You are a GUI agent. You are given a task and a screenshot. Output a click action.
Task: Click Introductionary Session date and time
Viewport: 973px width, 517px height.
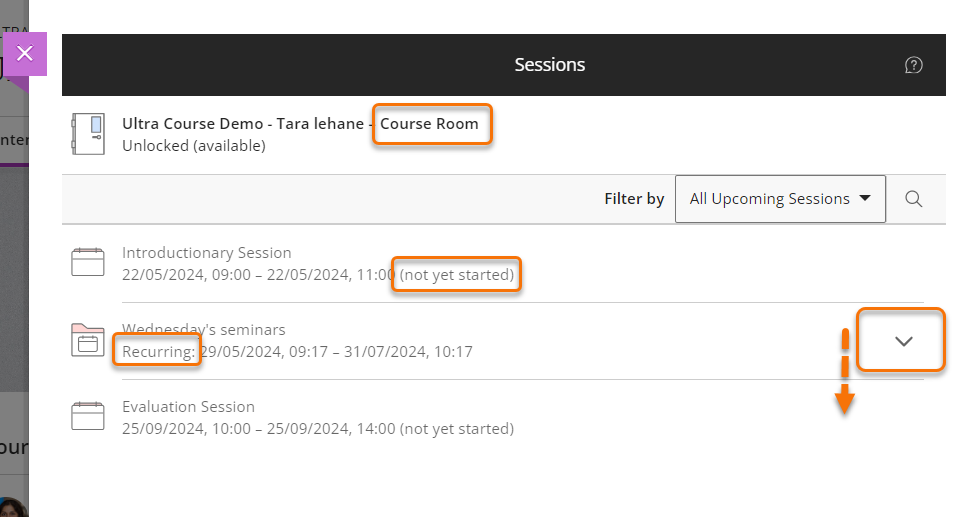(x=258, y=275)
